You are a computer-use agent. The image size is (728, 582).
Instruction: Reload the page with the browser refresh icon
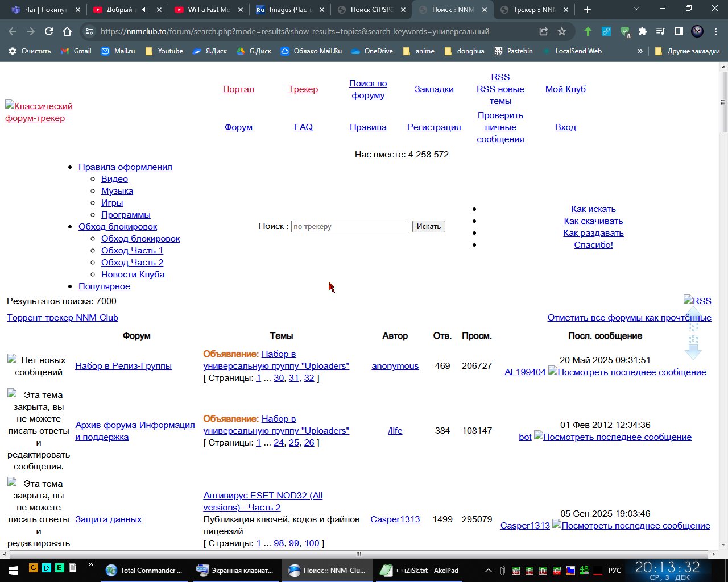click(x=49, y=31)
